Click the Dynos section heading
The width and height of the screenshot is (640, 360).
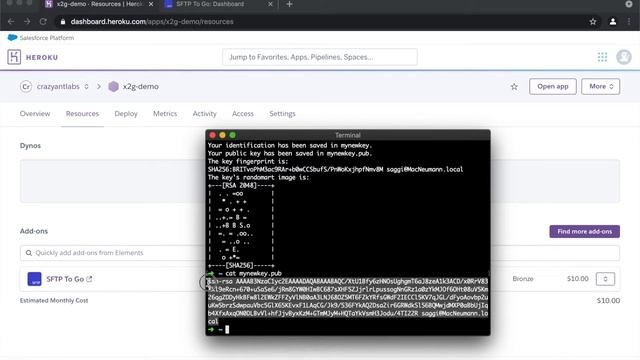click(30, 146)
